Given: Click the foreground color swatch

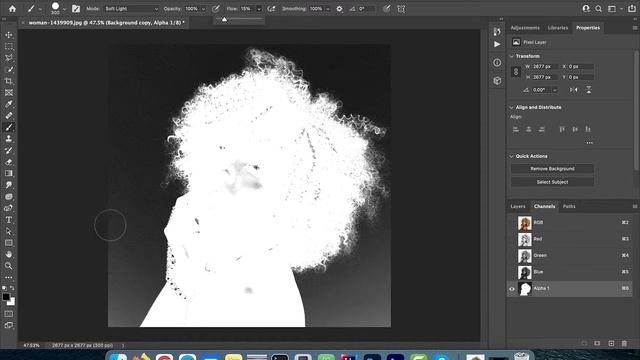Looking at the screenshot, I should [x=6, y=297].
